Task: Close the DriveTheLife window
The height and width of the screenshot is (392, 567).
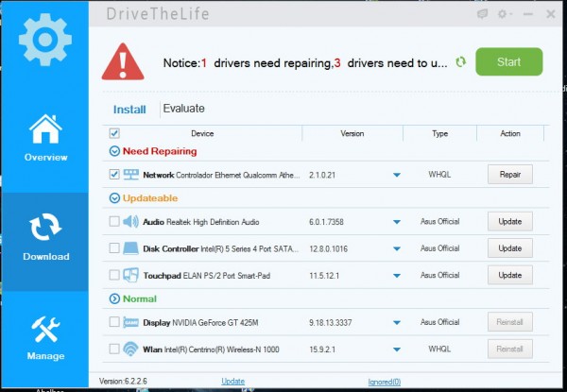Action: pos(551,14)
